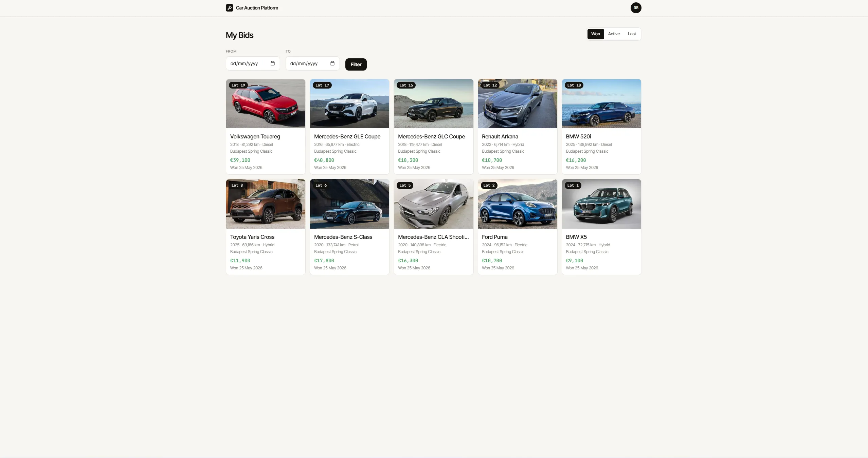Click the Lot 15 badge
Image resolution: width=868 pixels, height=458 pixels.
click(406, 85)
